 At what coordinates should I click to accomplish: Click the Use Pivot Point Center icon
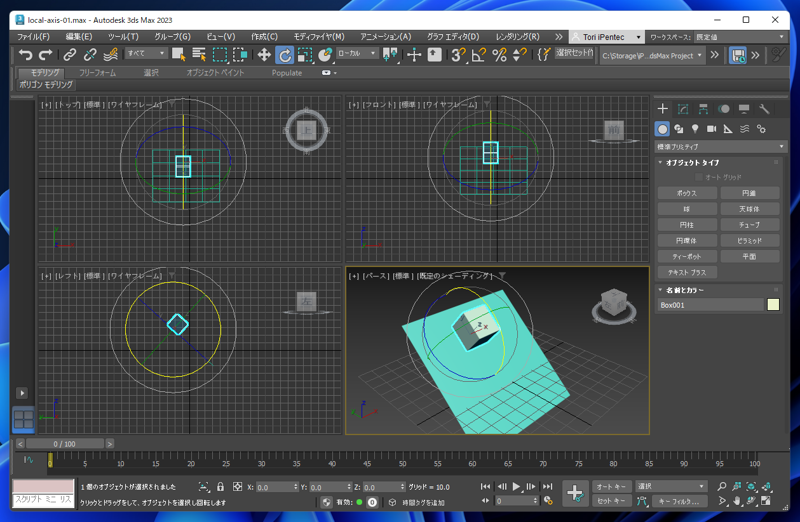[x=390, y=55]
